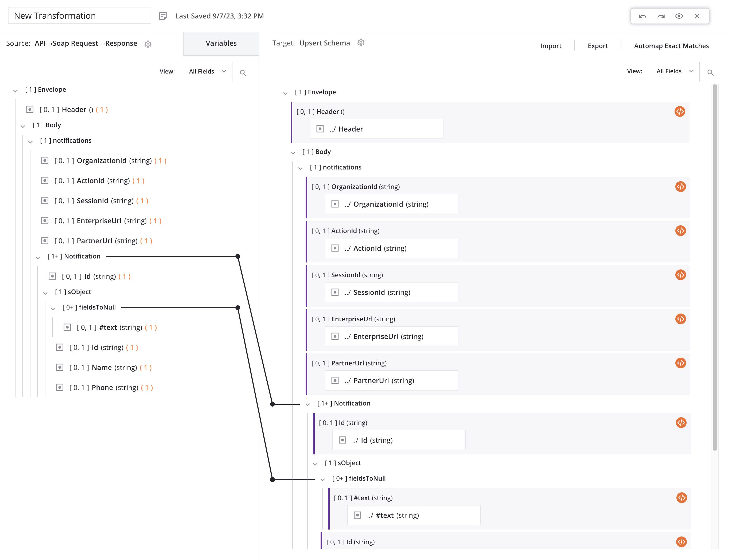Click the redo arrow icon

(x=661, y=16)
